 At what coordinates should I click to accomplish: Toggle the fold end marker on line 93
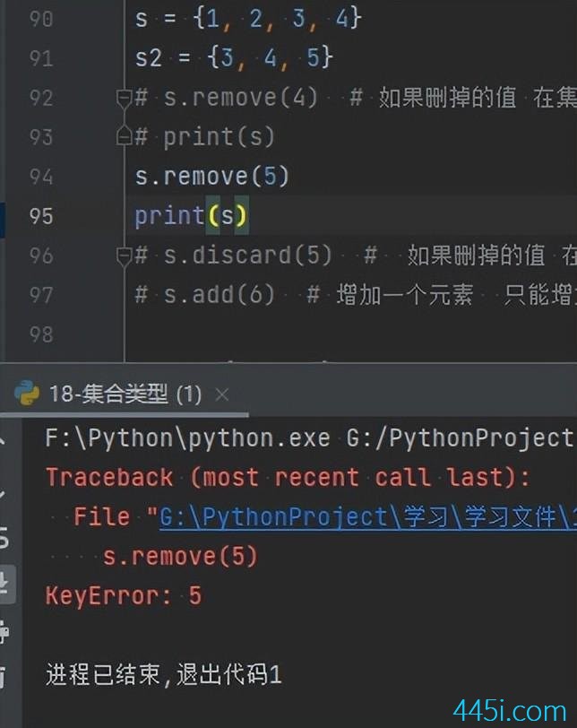pyautogui.click(x=125, y=136)
